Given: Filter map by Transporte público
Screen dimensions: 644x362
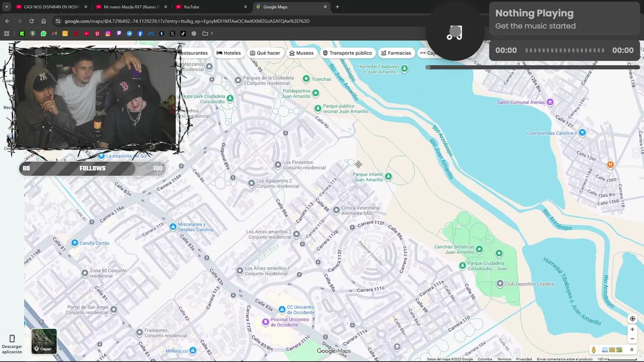Looking at the screenshot, I should [347, 53].
